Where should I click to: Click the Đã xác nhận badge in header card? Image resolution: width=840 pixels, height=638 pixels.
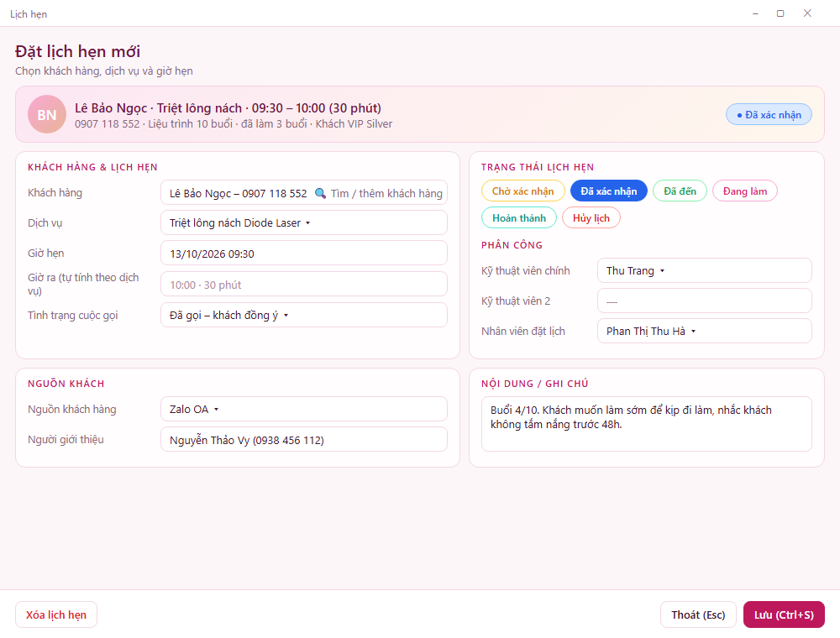769,114
